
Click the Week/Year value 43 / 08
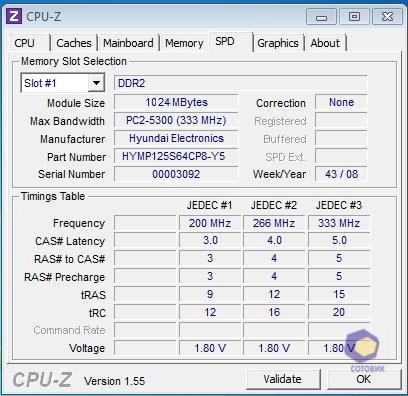tap(341, 174)
